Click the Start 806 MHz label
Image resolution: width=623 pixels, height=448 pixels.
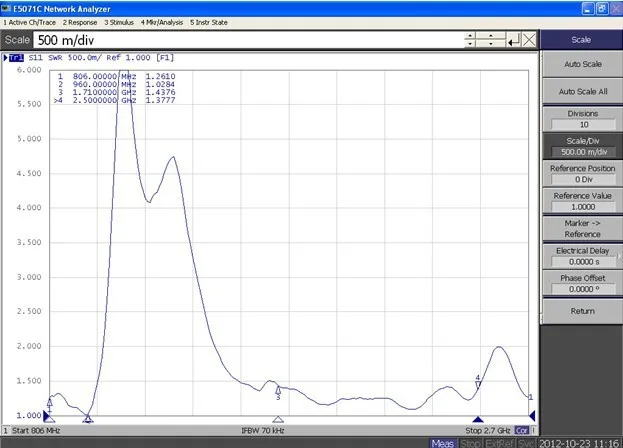(36, 431)
